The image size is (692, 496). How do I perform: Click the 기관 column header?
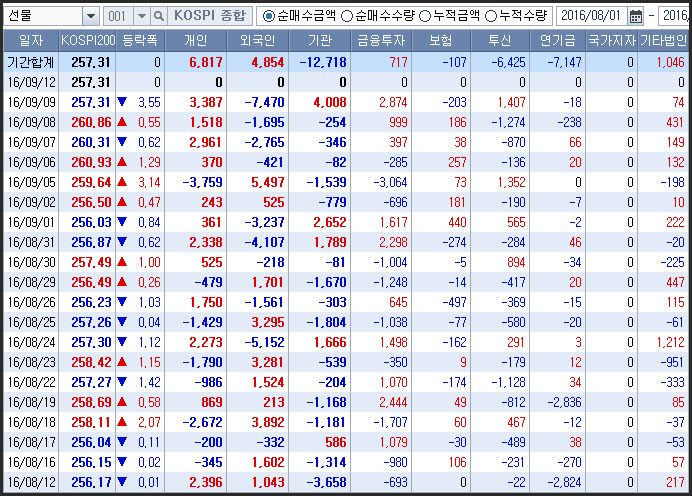(x=320, y=41)
